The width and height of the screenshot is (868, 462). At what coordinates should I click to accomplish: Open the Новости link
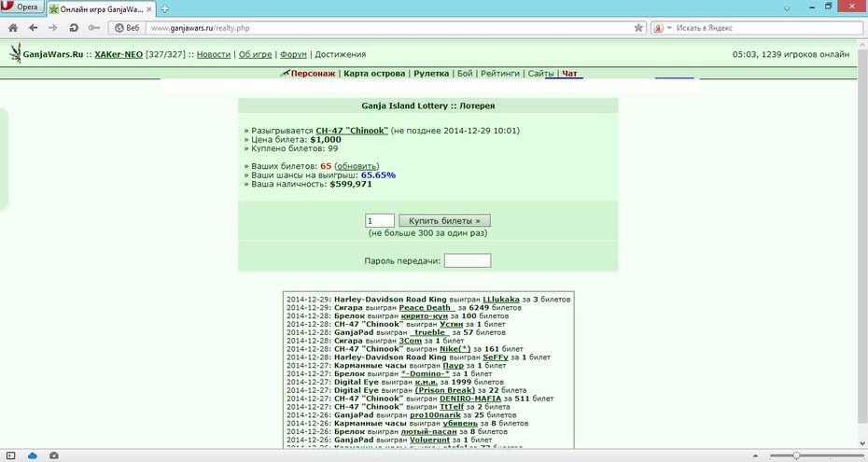pos(213,54)
